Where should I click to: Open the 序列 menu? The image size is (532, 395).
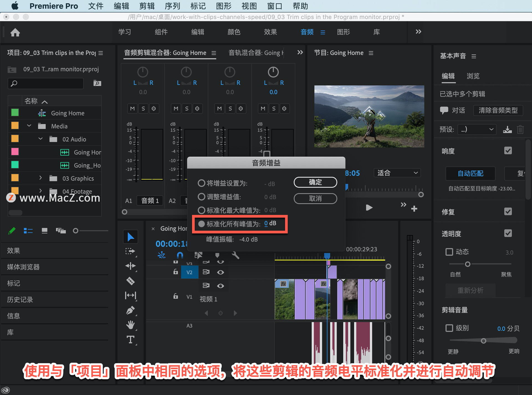[172, 6]
